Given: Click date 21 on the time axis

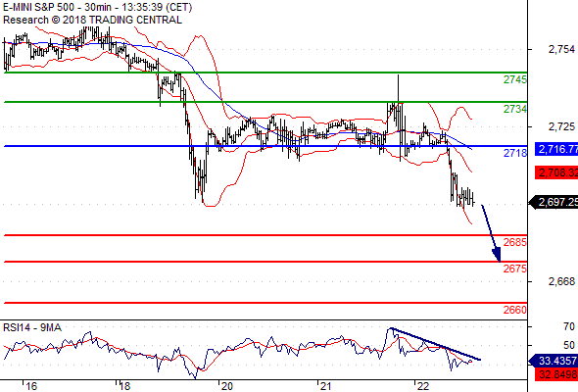Looking at the screenshot, I should [x=325, y=386].
